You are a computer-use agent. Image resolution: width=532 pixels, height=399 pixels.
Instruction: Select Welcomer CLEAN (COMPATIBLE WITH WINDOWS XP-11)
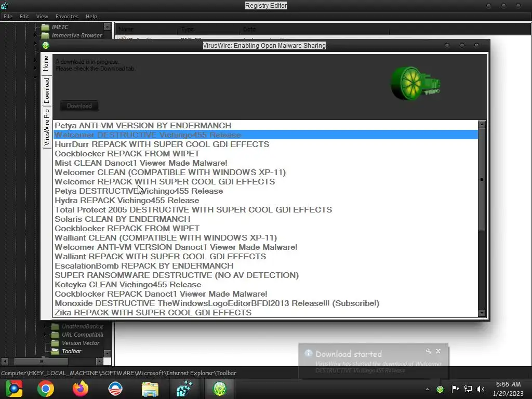pyautogui.click(x=265, y=172)
